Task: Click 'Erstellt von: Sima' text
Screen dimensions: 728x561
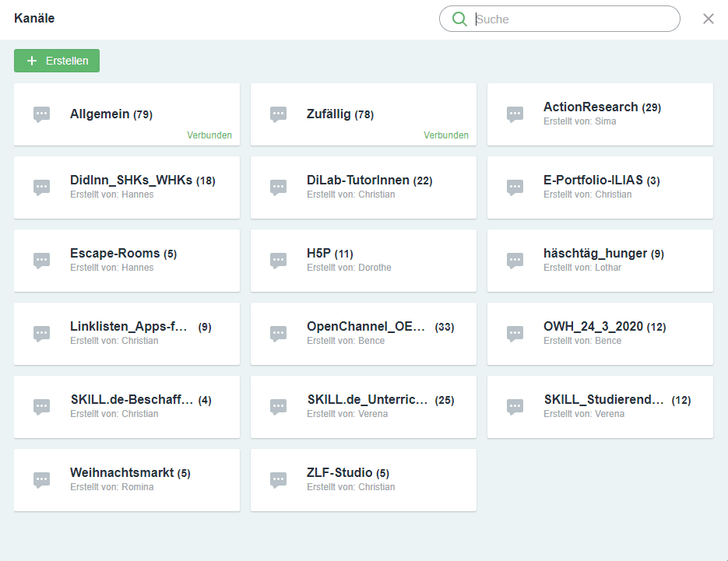Action: coord(580,121)
